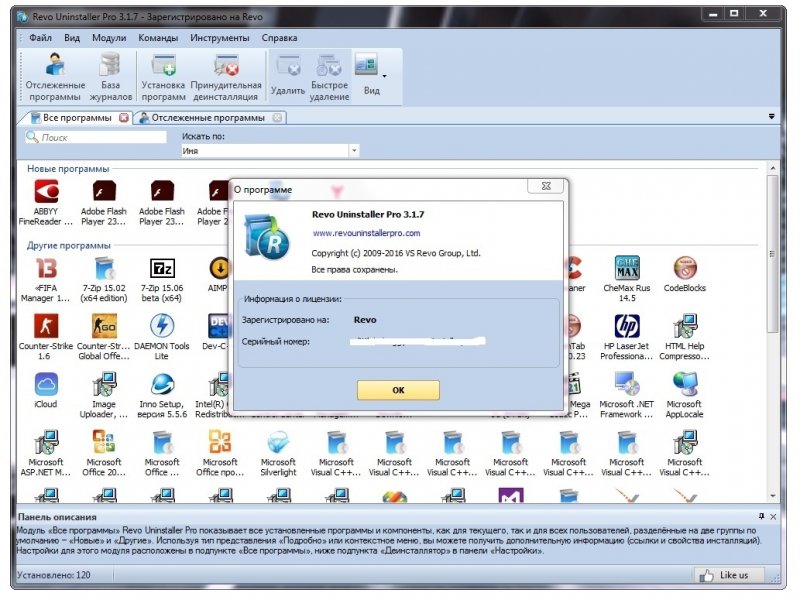
Task: Open the Вид view-mode toolbar dropdown
Action: point(384,77)
